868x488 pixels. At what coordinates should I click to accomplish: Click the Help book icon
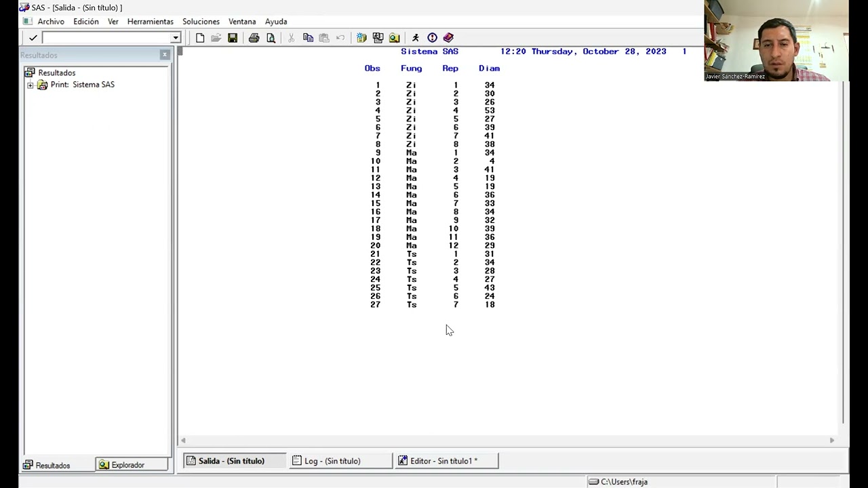[x=448, y=38]
